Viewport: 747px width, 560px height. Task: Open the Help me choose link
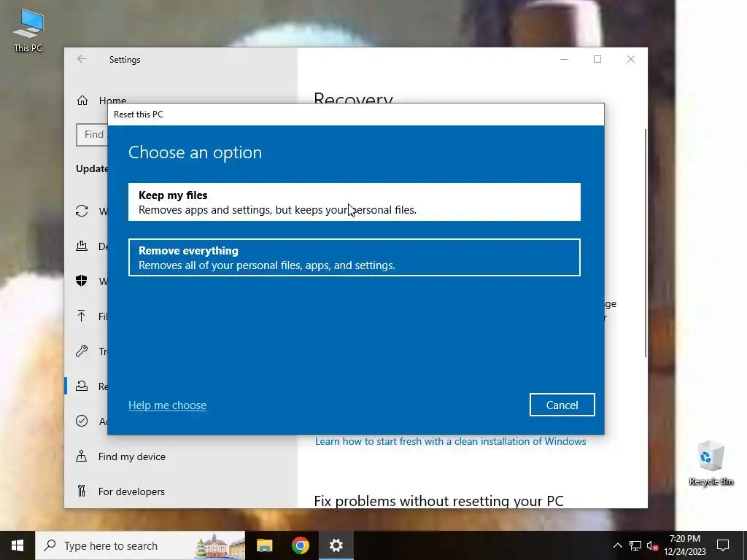[167, 405]
